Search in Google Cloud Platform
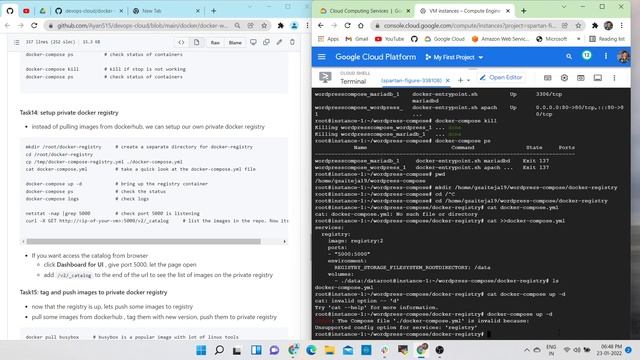640x360 pixels. tap(569, 57)
